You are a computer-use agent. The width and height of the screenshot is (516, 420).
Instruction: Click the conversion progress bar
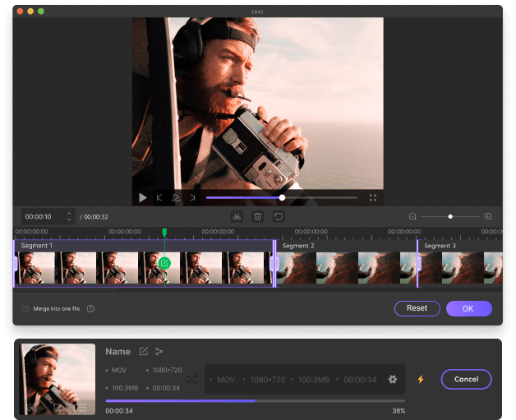256,401
